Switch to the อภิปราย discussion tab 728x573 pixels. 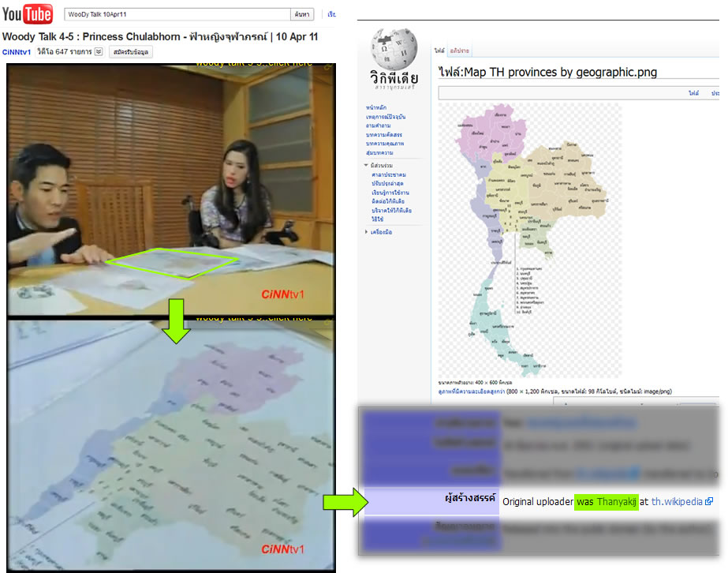[460, 51]
